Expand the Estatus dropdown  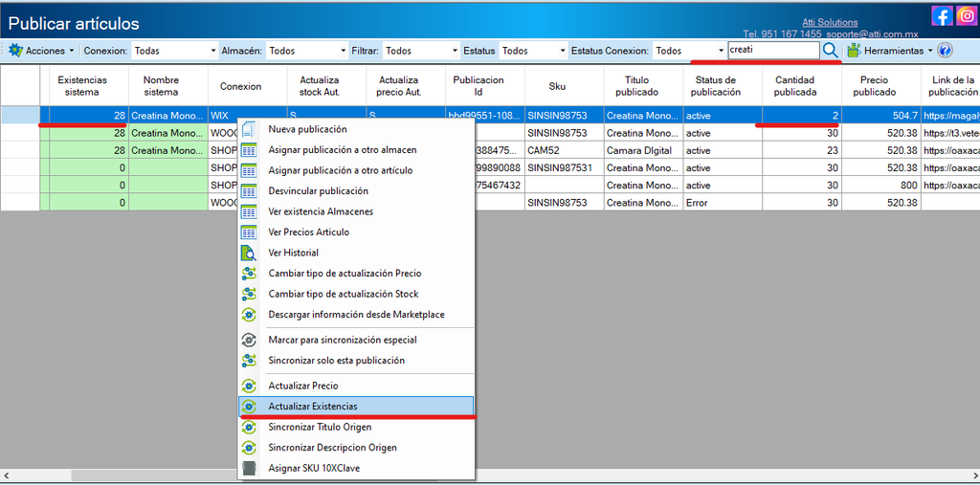click(x=563, y=51)
